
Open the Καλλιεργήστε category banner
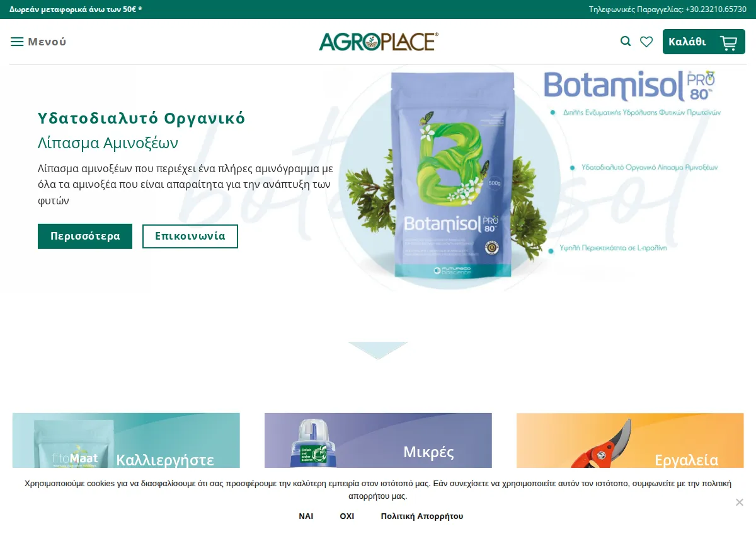126,440
